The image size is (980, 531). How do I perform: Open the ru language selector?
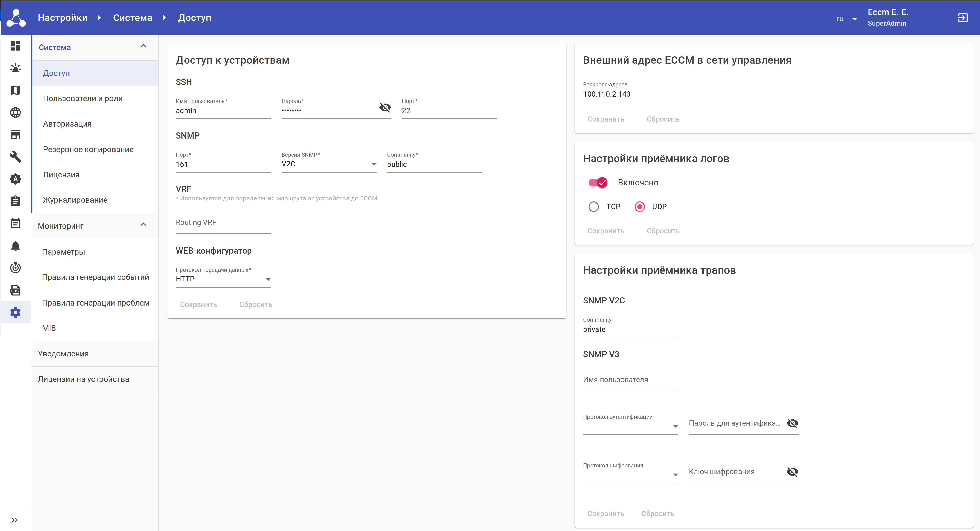pos(846,19)
